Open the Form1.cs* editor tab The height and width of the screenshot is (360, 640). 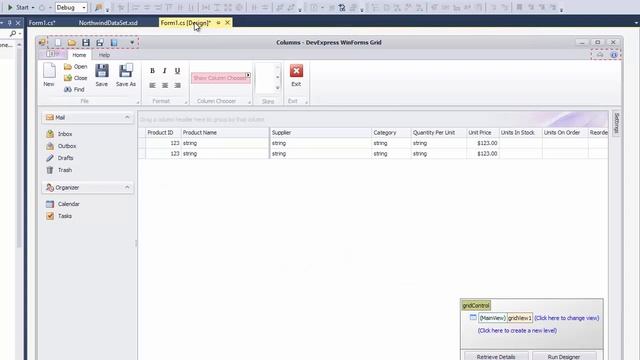(42, 23)
